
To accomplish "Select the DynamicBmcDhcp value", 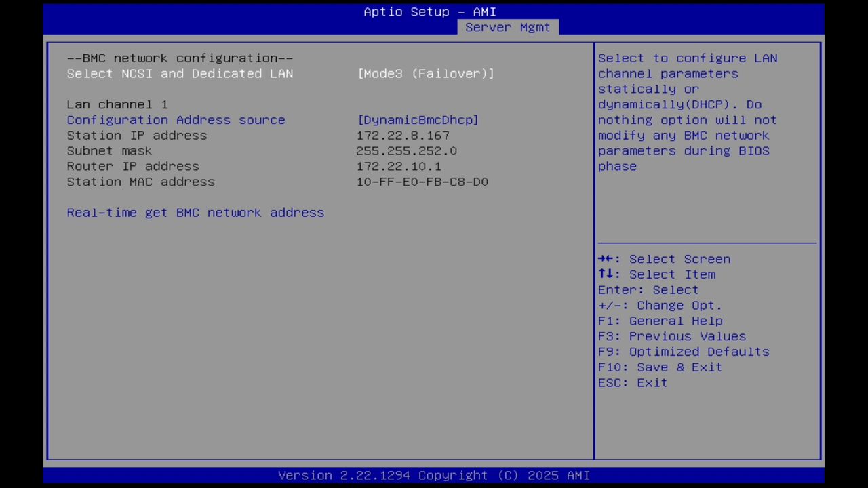I will [x=418, y=120].
